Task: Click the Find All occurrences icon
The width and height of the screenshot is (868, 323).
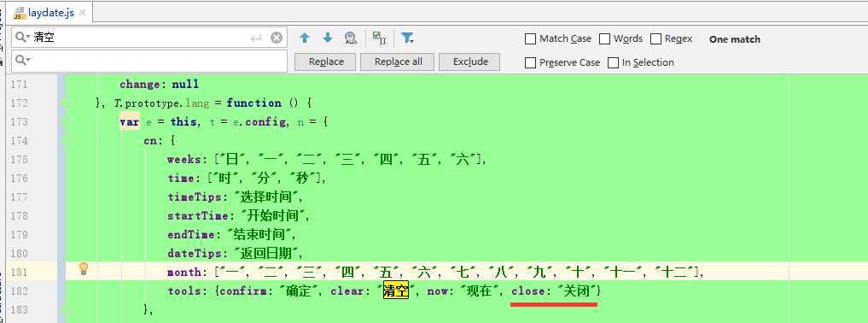Action: coord(351,38)
